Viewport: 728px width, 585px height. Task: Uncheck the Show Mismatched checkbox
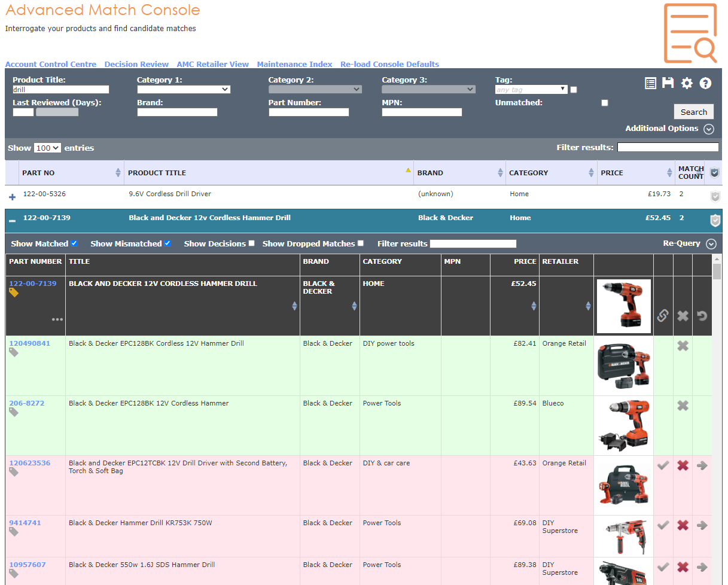[167, 243]
